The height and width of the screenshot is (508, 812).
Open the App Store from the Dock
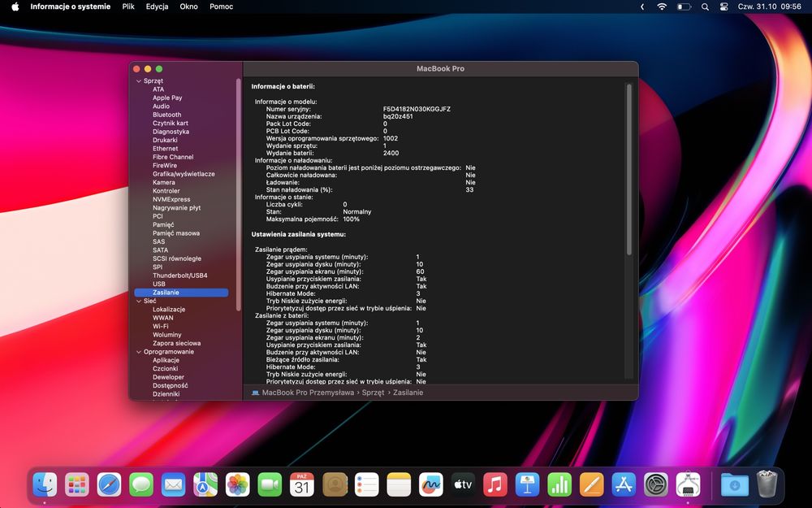pyautogui.click(x=624, y=485)
